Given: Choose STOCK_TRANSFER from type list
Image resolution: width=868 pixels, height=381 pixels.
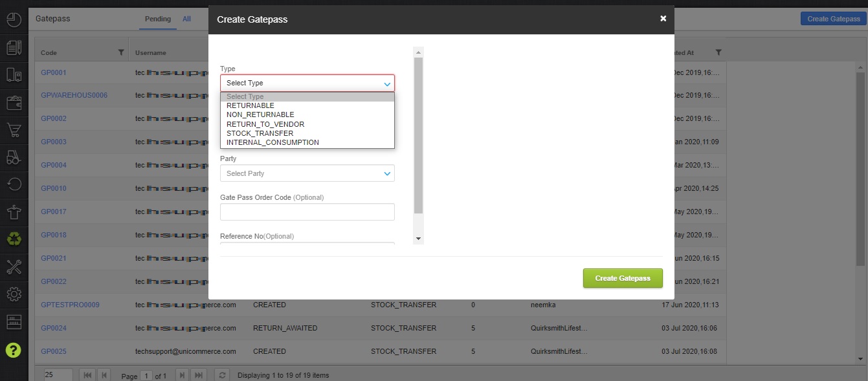Looking at the screenshot, I should (307, 133).
